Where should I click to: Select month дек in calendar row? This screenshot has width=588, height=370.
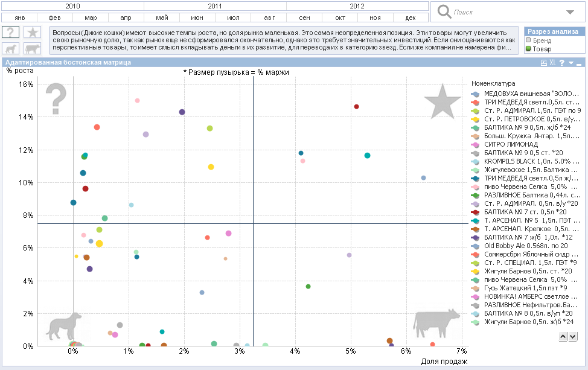pos(411,18)
